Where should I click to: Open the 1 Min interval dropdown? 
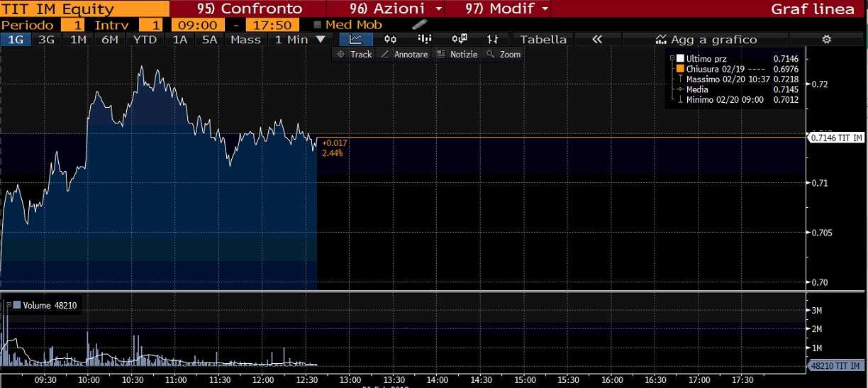click(x=299, y=40)
